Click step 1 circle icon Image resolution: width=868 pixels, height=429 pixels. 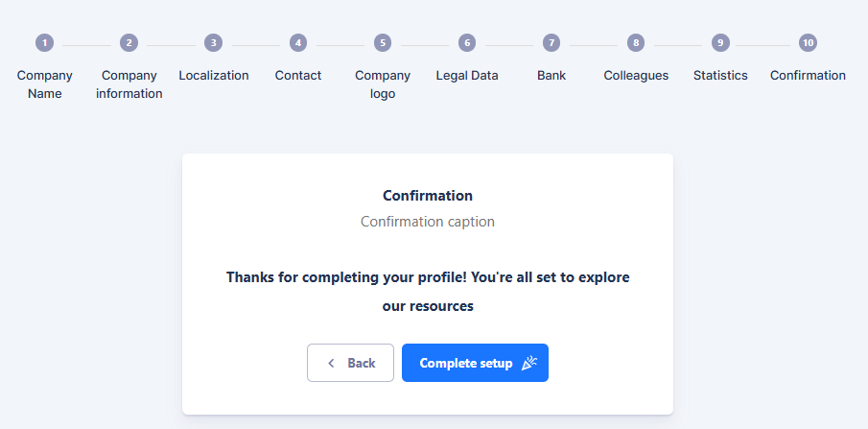click(45, 43)
